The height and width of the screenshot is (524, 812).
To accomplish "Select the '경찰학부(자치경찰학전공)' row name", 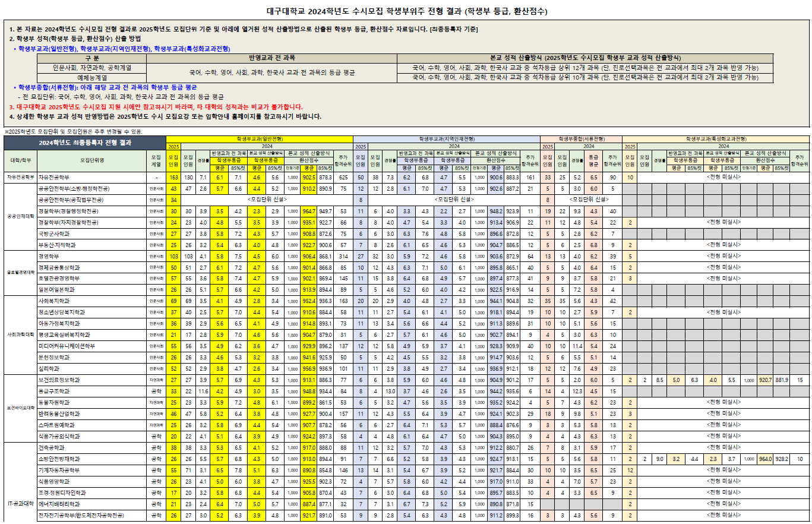I will coord(91,222).
